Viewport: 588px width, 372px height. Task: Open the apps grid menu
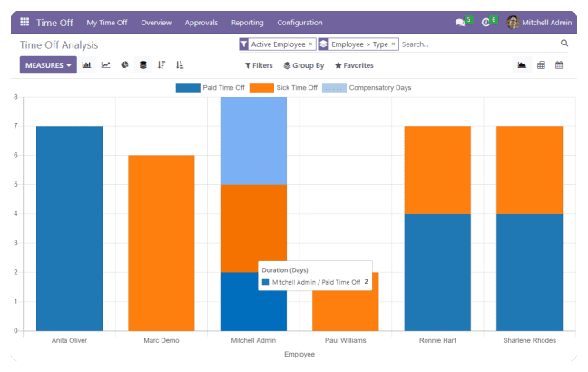24,22
